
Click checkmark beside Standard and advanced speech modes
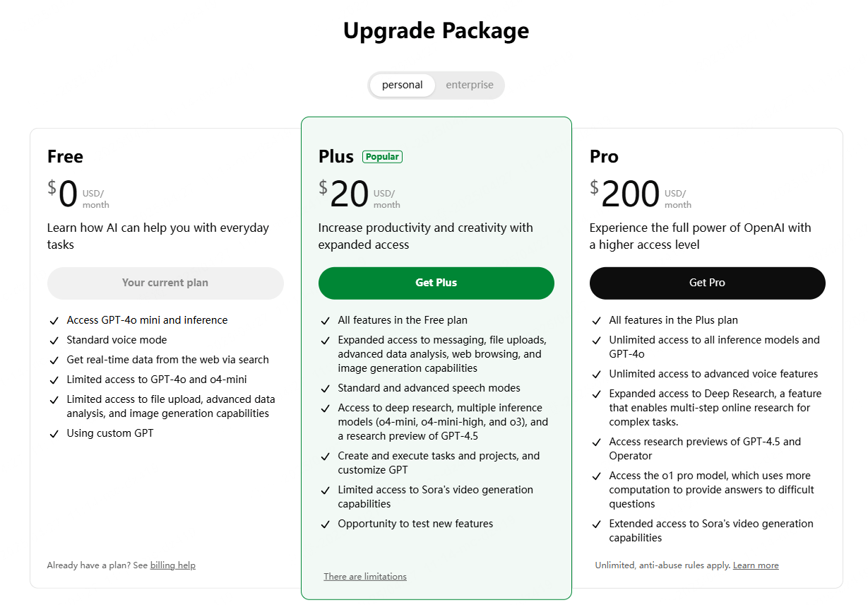pyautogui.click(x=325, y=389)
